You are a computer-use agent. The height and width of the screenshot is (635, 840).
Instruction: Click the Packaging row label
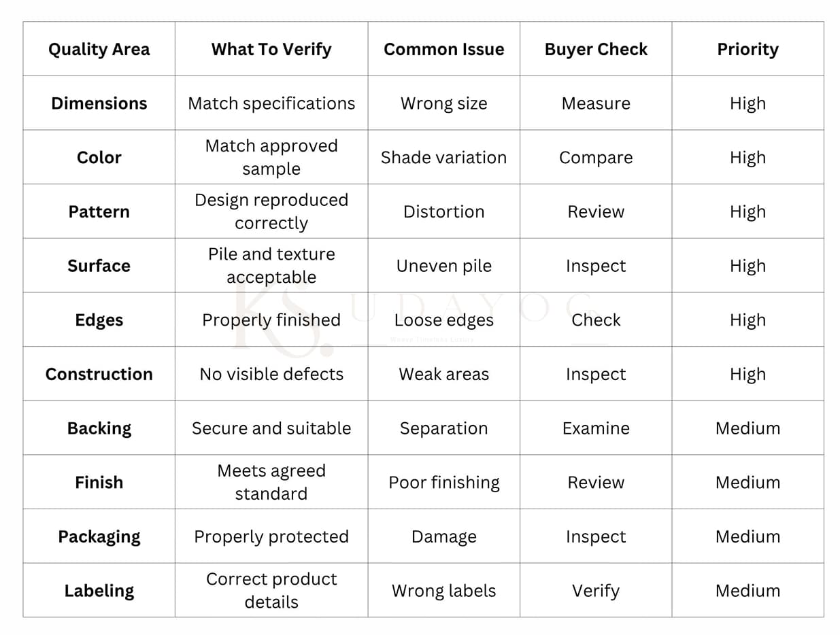(99, 537)
